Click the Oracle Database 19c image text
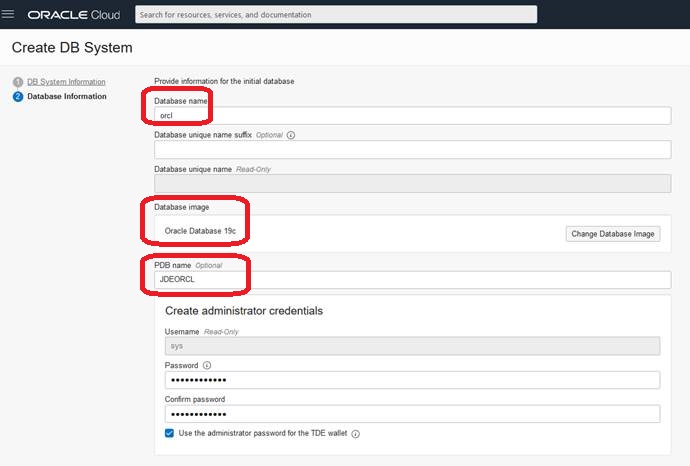Viewport: 690px width, 466px height. click(200, 231)
